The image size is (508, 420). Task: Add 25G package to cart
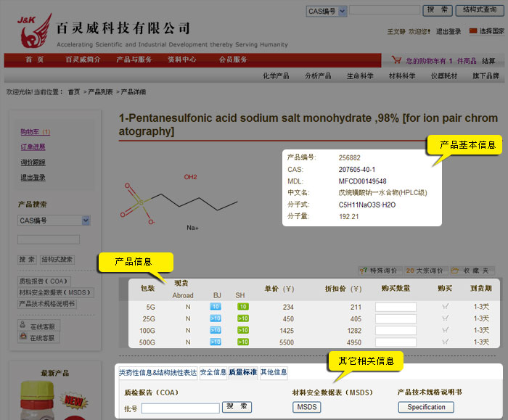445,318
